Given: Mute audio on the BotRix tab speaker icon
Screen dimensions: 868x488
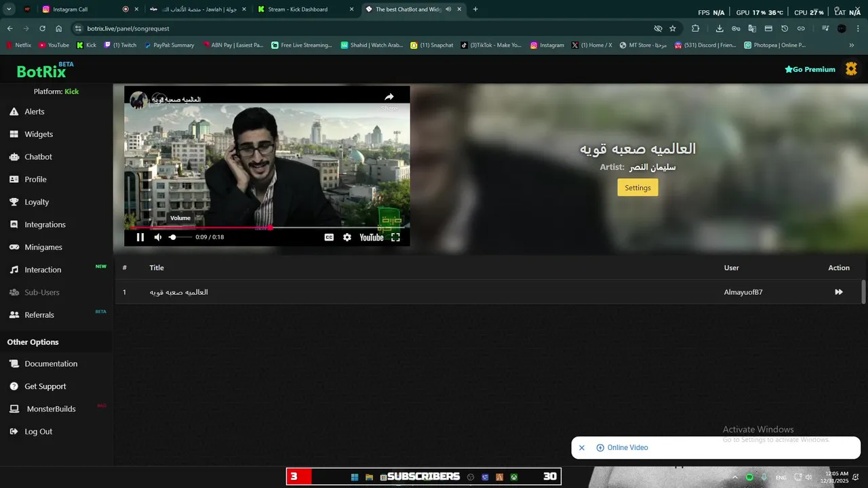Looking at the screenshot, I should [x=448, y=9].
